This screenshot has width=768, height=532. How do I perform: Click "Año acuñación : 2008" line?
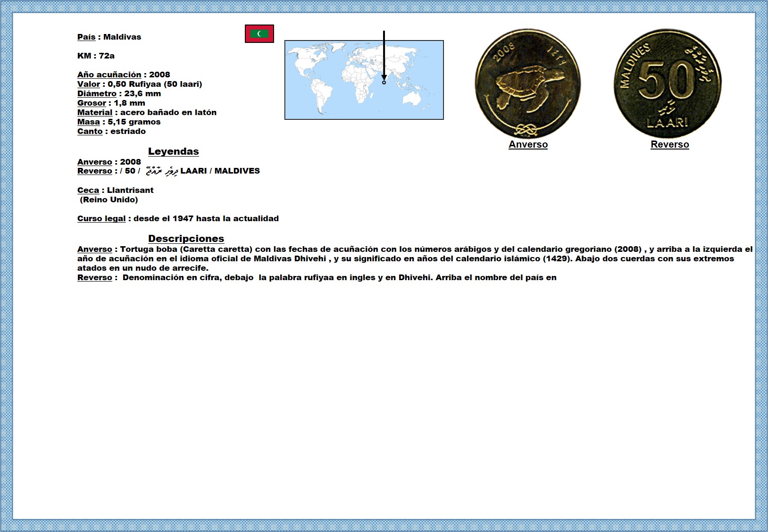click(x=124, y=75)
